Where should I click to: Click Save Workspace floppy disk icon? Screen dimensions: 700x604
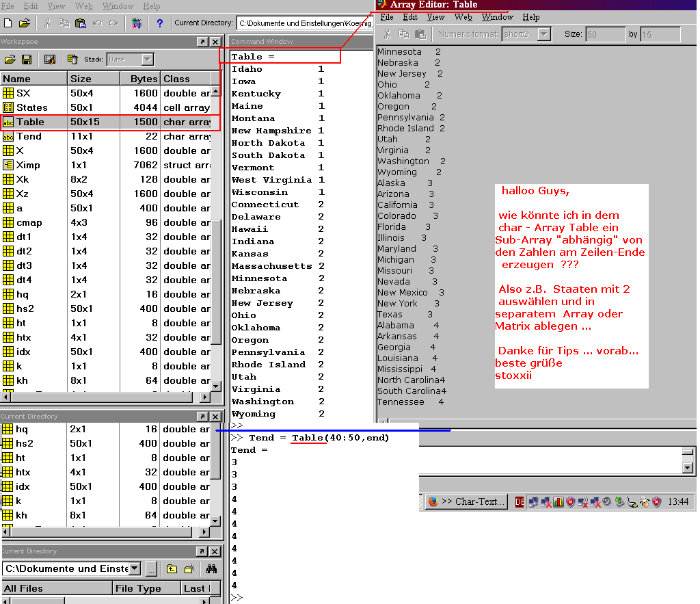pos(27,60)
